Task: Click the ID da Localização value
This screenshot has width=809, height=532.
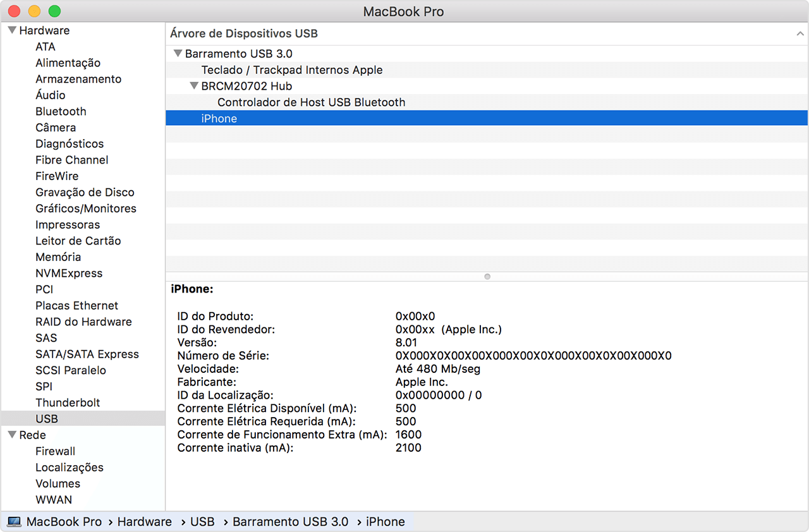Action: [x=439, y=396]
